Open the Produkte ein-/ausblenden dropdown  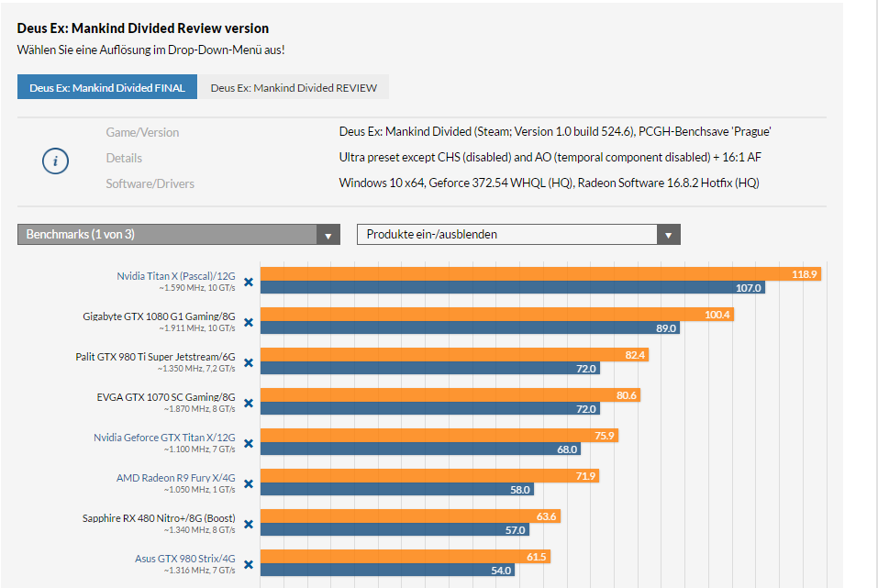[518, 234]
